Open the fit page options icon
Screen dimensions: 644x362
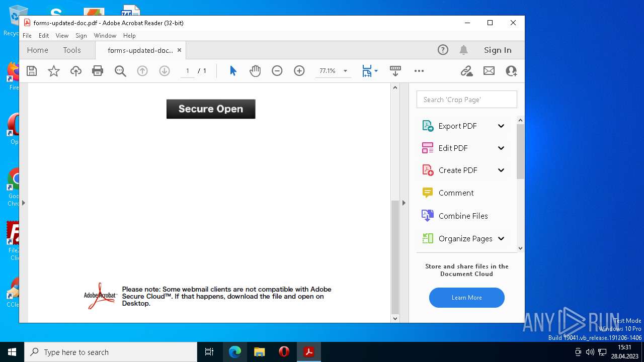click(x=367, y=71)
